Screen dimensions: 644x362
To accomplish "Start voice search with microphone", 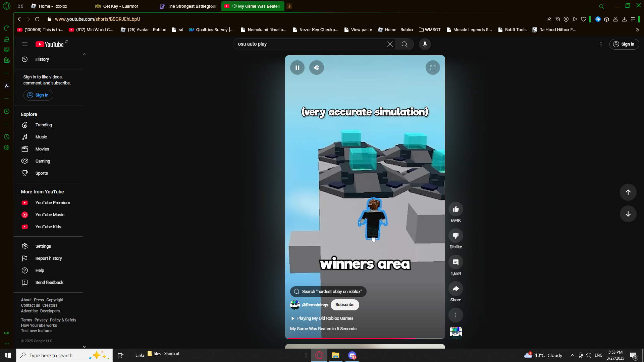I will point(425,44).
